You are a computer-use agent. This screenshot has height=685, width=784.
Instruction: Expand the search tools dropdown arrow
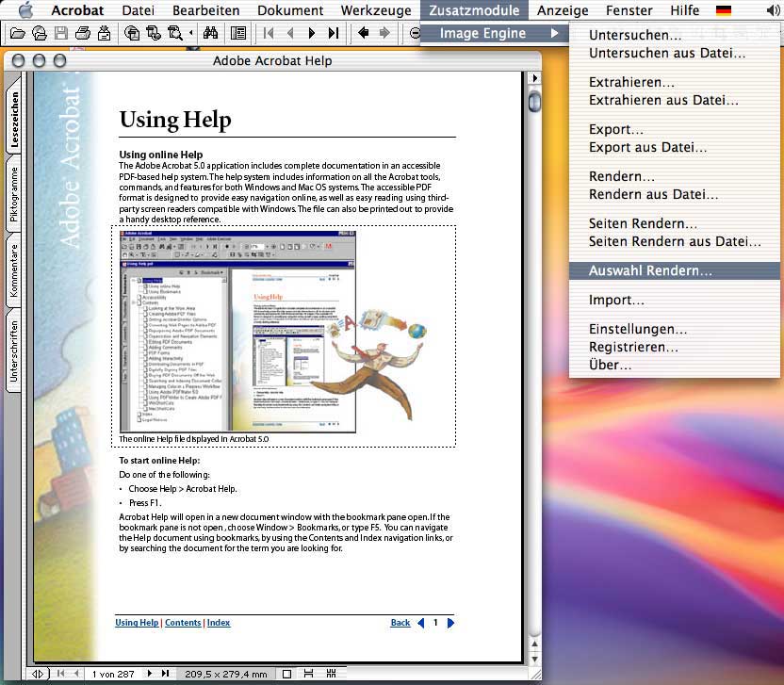tap(191, 33)
